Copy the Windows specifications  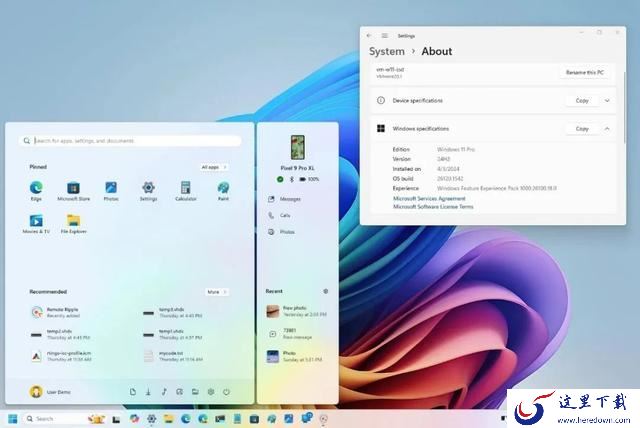point(582,129)
